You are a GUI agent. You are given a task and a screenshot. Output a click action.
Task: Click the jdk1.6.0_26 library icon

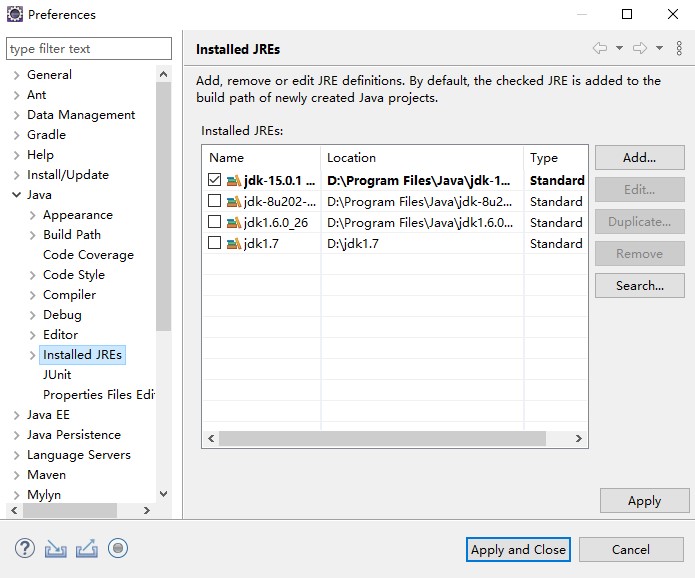tap(234, 223)
